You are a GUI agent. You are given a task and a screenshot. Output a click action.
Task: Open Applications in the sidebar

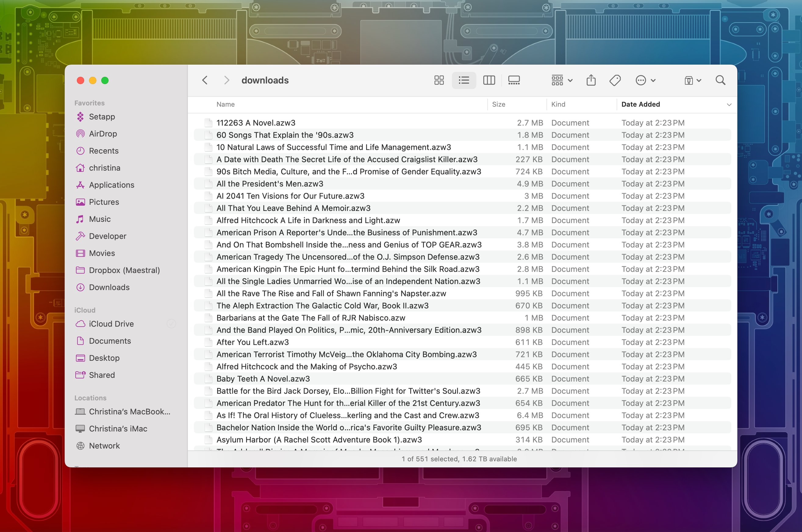105,185
